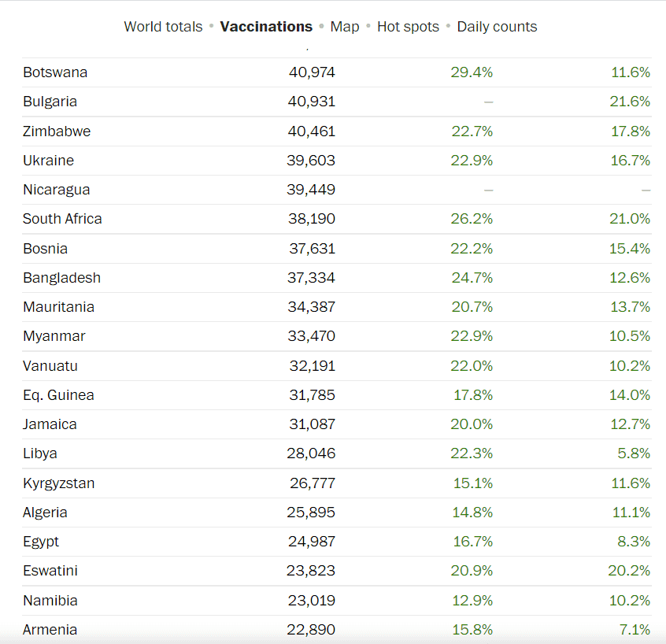This screenshot has width=666, height=644.
Task: Select Eswatini's 20.2% value
Action: tap(629, 571)
